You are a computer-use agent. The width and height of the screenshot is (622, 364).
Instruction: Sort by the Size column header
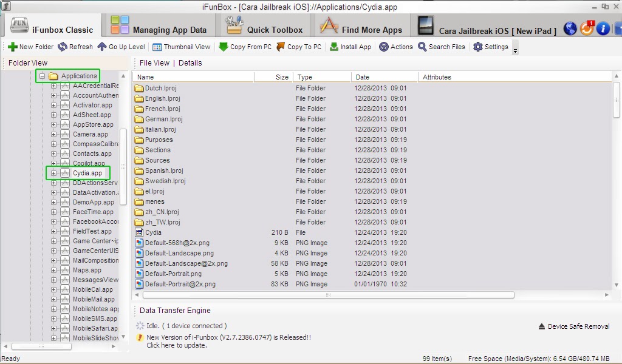pos(273,77)
